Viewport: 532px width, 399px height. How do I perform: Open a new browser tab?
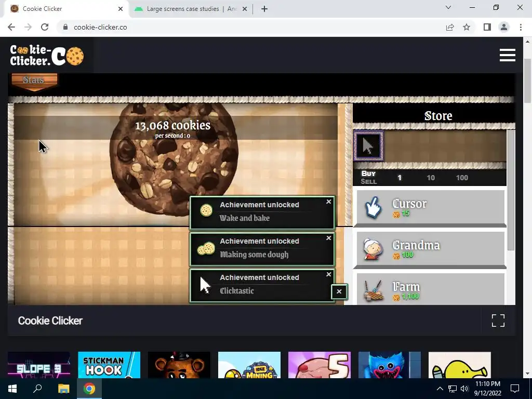[x=264, y=9]
